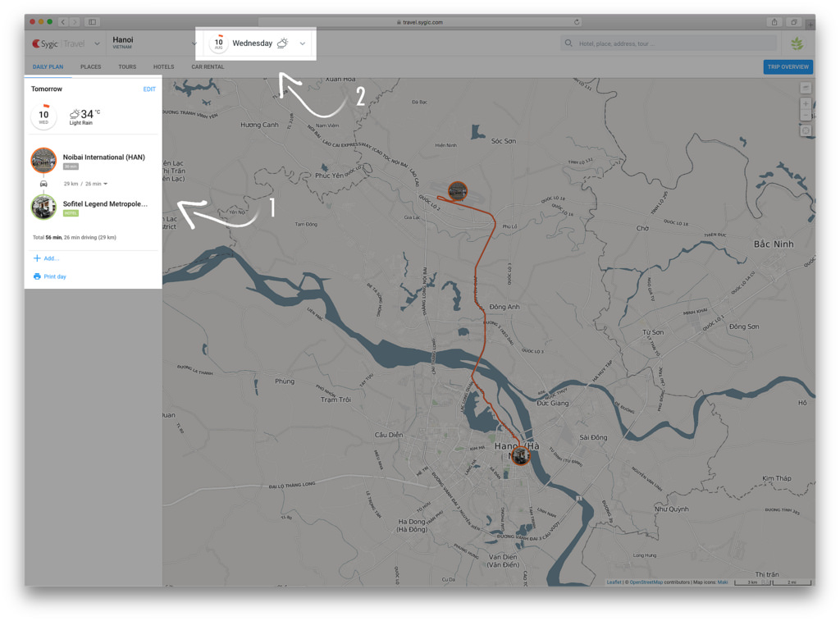
Task: Click the chevron right of Hanoi destination
Action: [194, 43]
